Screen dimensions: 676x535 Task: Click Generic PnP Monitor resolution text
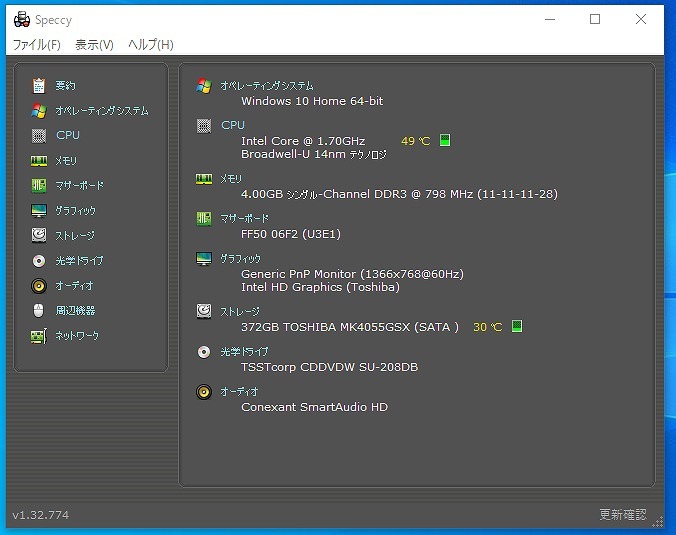(352, 274)
